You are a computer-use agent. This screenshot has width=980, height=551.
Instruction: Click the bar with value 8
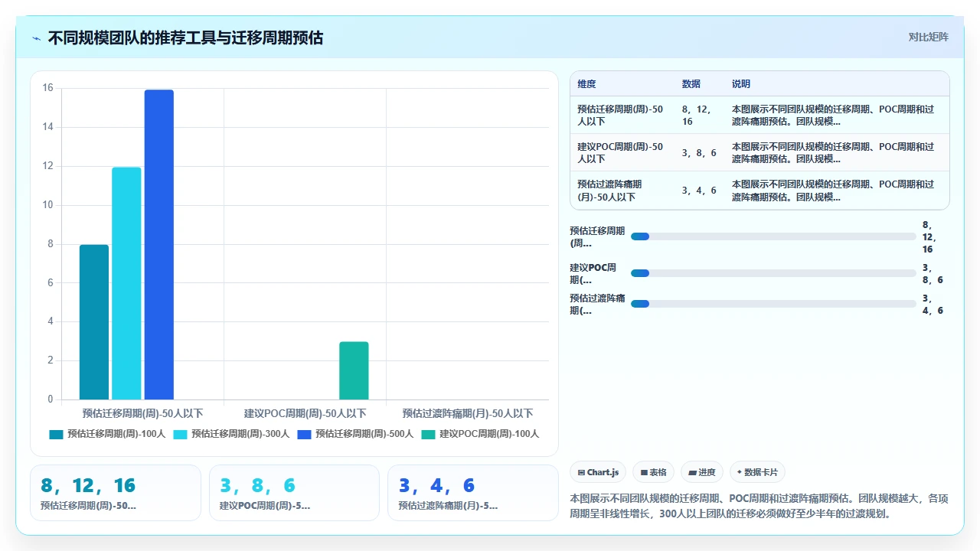coord(94,322)
